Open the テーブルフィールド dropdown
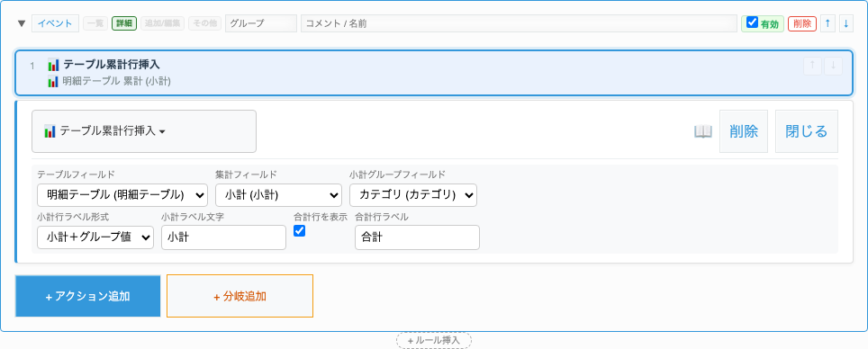This screenshot has width=868, height=349. point(122,194)
